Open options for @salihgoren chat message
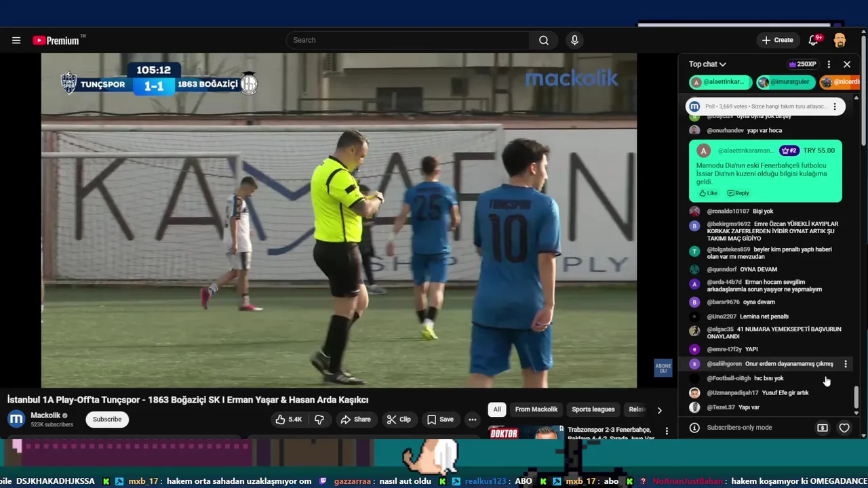 [846, 364]
